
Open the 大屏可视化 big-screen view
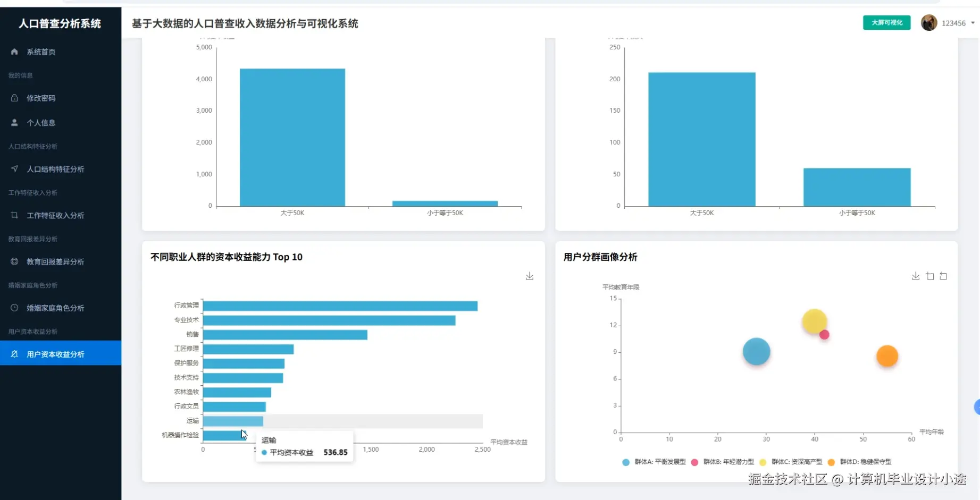(x=886, y=23)
